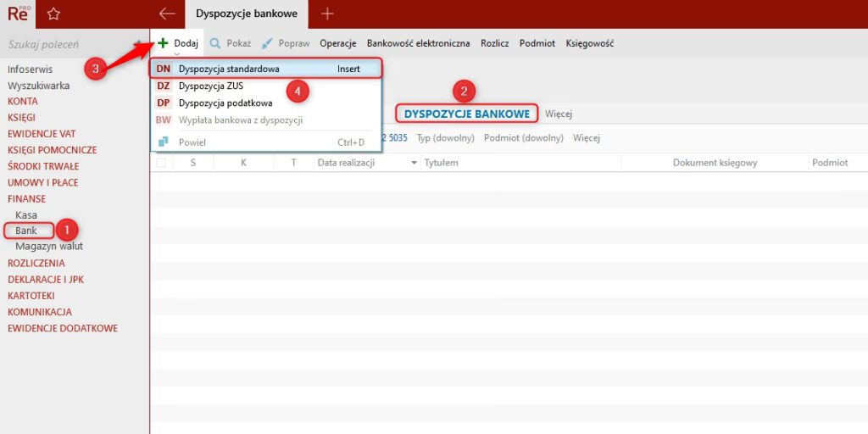Expand the Typ (dowolny) filter
Screen dimensions: 868x434
(445, 137)
